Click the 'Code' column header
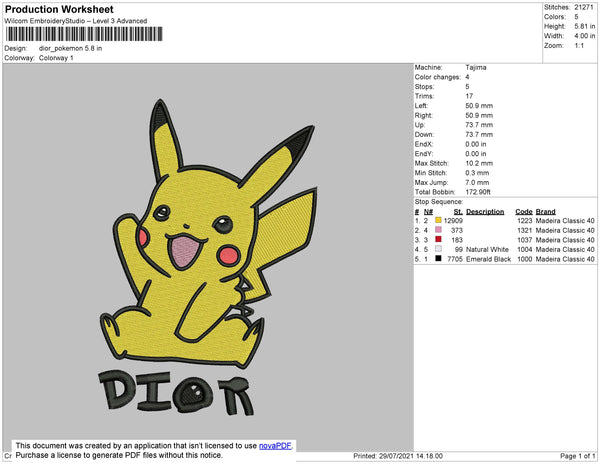Image resolution: width=600 pixels, height=464 pixels. [523, 212]
